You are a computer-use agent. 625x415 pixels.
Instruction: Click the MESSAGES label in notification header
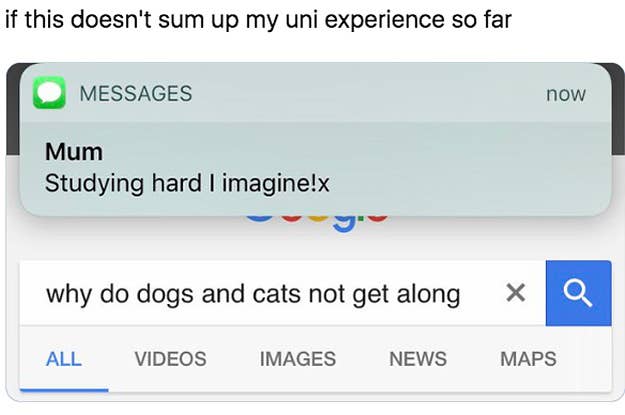coord(135,94)
